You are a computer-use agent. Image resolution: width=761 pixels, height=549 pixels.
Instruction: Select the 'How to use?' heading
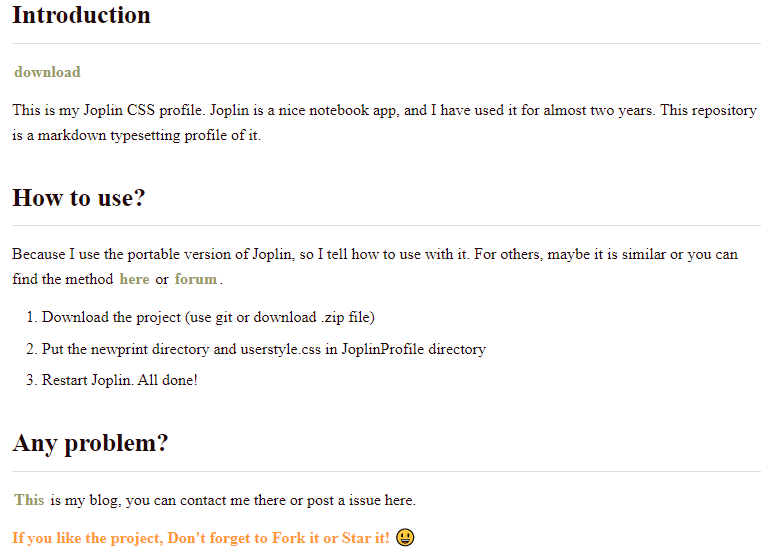(79, 198)
